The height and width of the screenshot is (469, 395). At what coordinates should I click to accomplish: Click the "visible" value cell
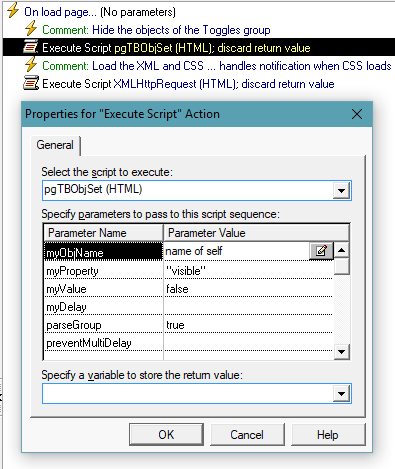(x=248, y=271)
